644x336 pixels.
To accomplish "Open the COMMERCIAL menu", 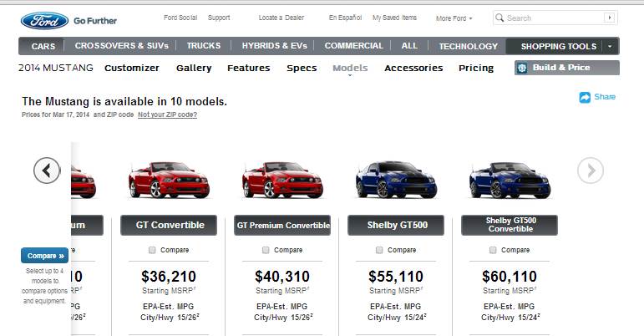I will coord(353,46).
